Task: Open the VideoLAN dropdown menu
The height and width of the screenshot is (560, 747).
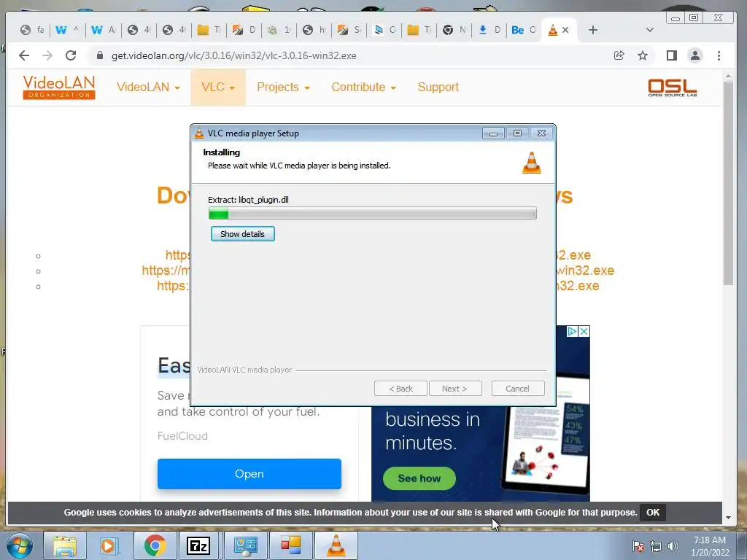Action: click(148, 87)
